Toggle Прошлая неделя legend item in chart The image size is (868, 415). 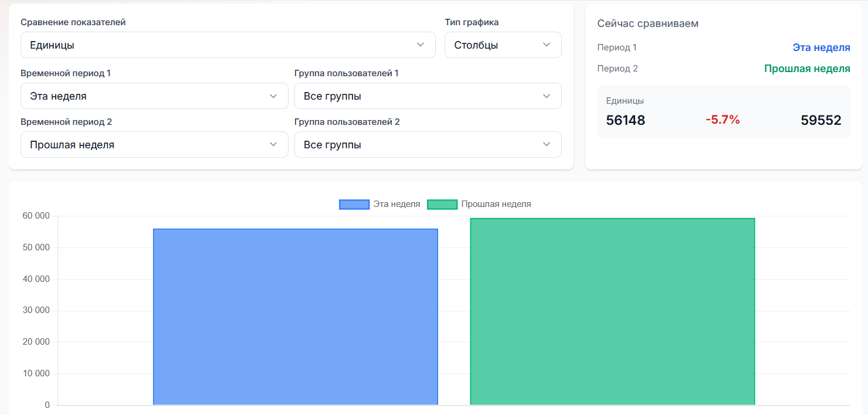[479, 204]
